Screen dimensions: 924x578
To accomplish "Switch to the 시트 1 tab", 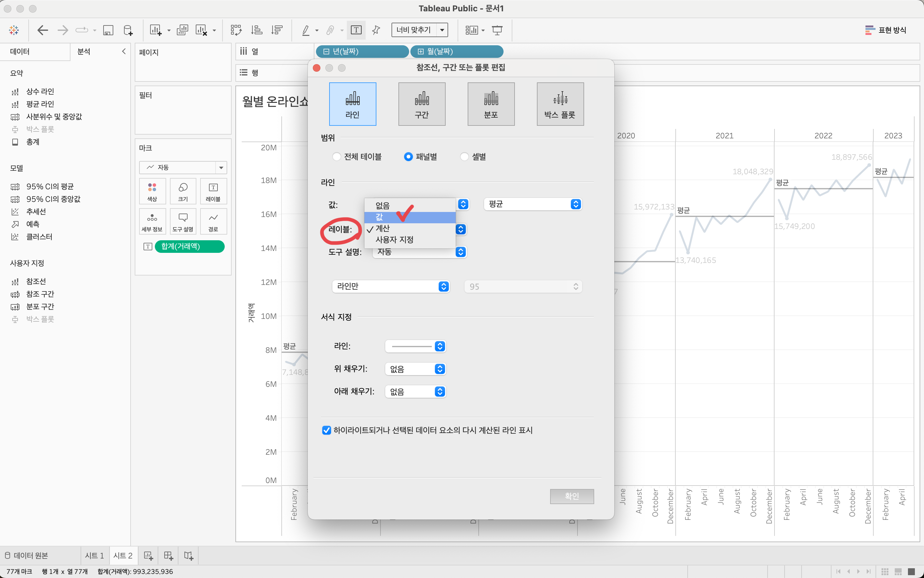I will 94,555.
